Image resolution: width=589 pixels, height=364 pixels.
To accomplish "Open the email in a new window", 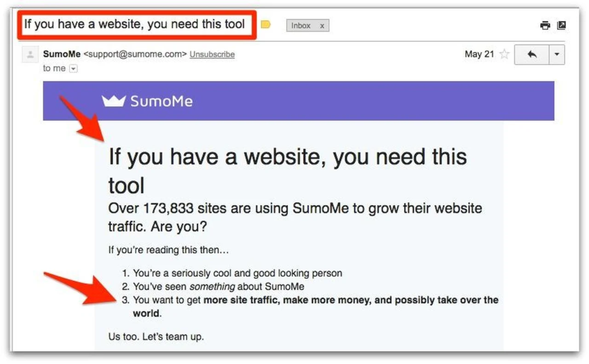I will pyautogui.click(x=561, y=25).
